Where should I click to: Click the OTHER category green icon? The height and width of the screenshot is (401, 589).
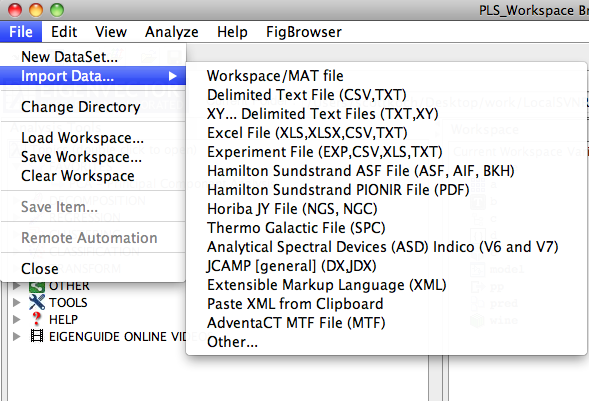pyautogui.click(x=37, y=286)
